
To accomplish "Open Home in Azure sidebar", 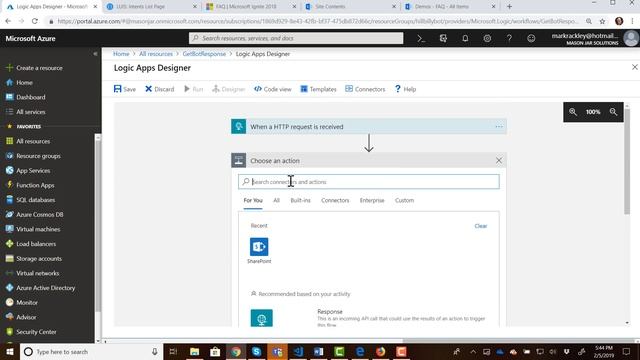I will (x=20, y=82).
